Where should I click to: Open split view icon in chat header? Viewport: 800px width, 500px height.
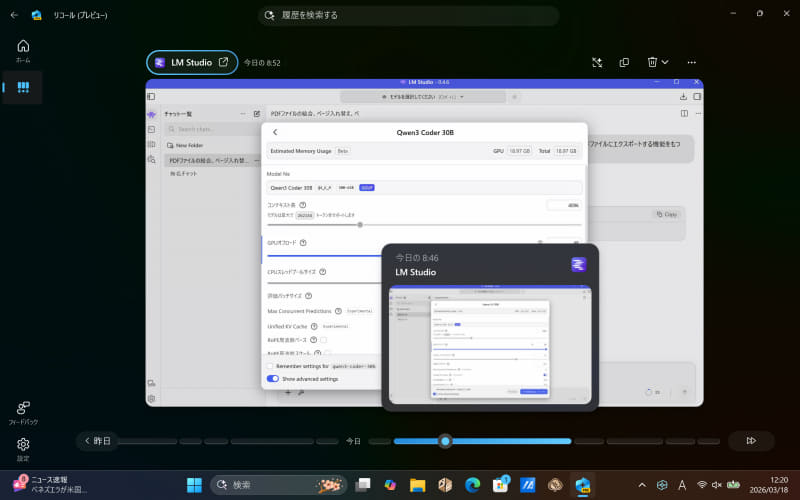coord(684,113)
